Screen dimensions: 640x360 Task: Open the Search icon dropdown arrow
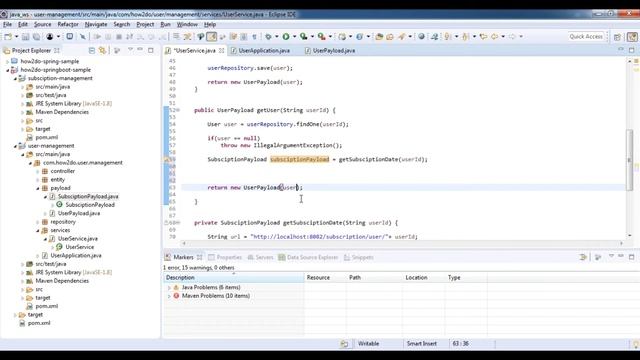[410, 37]
